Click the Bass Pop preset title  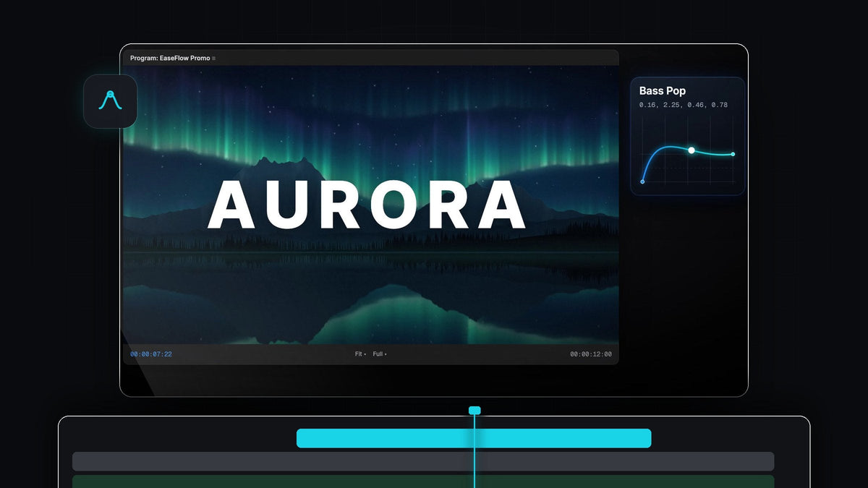663,91
